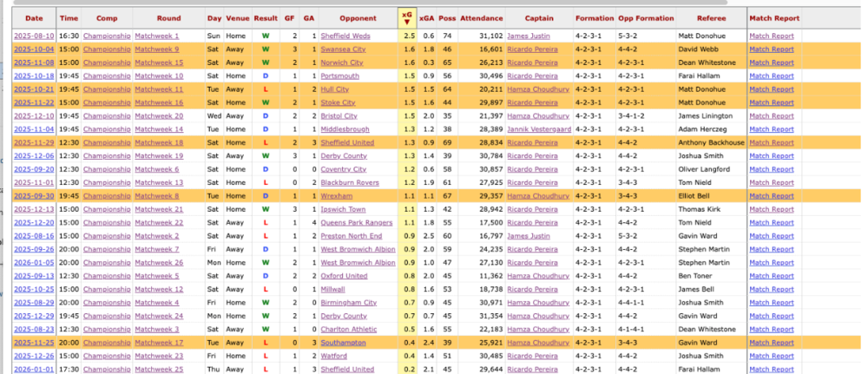Select attendance value 31,102
This screenshot has height=374, width=868.
[490, 36]
